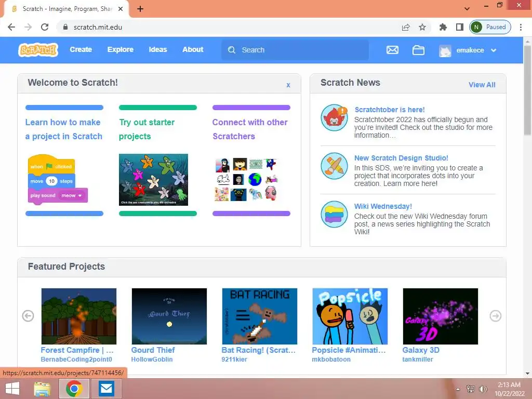Open Learn how to make a project
Image resolution: width=532 pixels, height=399 pixels.
coord(64,129)
